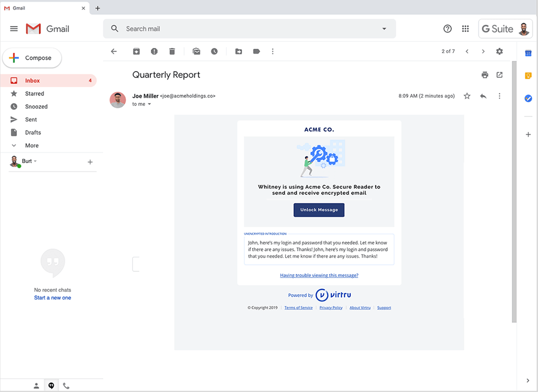Click the '2 of 7' counter
The height and width of the screenshot is (392, 538).
click(448, 51)
